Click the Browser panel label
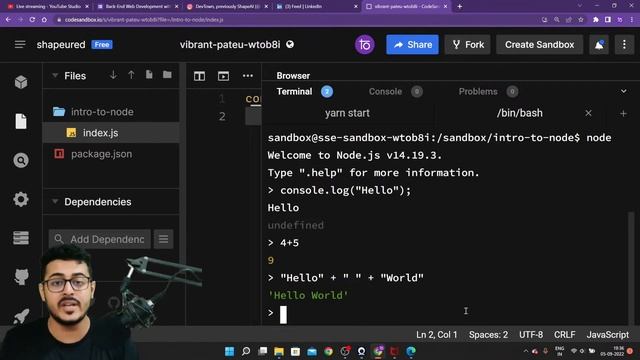Screen dimensions: 640x360 293,76
